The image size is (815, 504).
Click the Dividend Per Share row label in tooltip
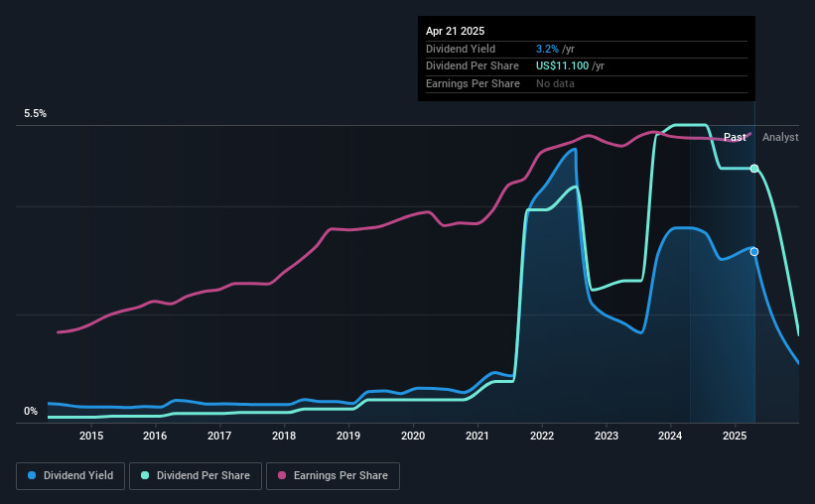pyautogui.click(x=472, y=66)
